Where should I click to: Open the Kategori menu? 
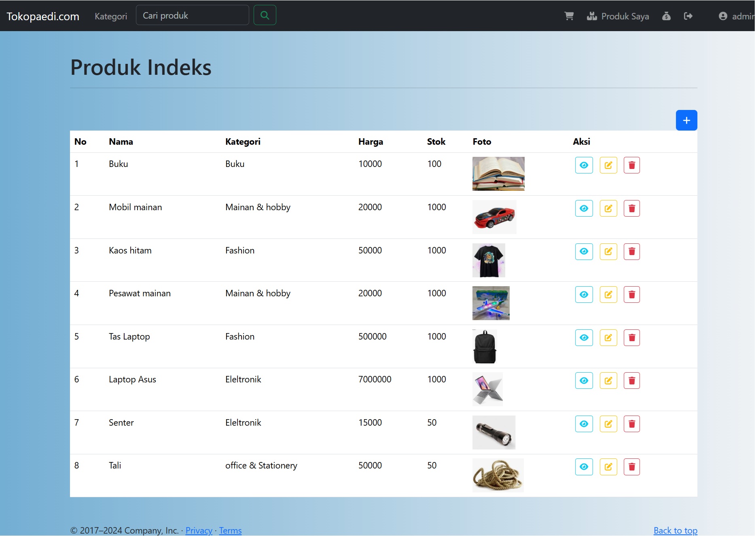click(111, 16)
